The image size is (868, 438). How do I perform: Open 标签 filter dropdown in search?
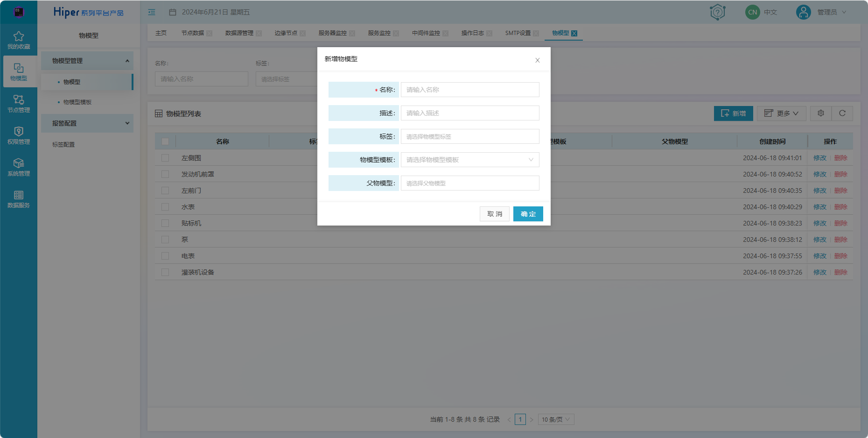[x=286, y=79]
